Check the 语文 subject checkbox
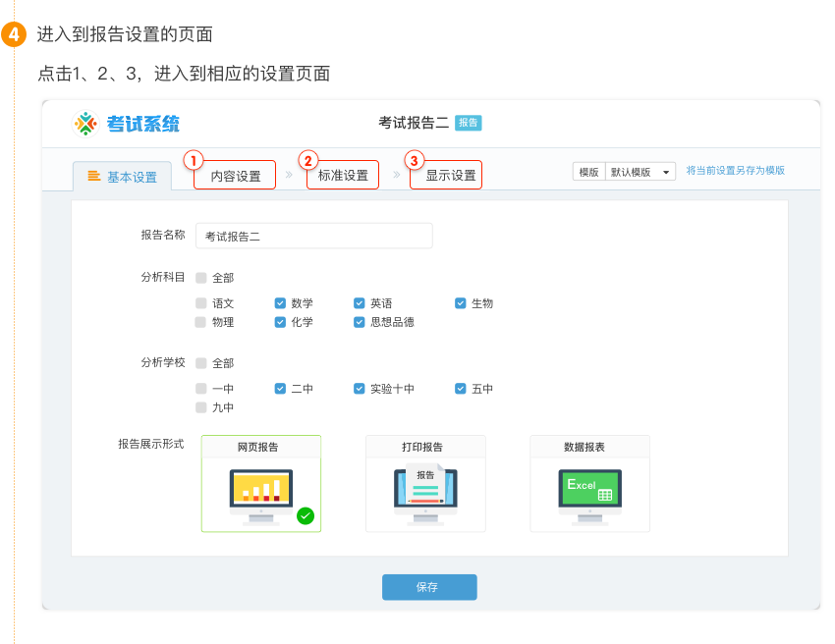Viewport: 835px width, 644px height. tap(200, 303)
